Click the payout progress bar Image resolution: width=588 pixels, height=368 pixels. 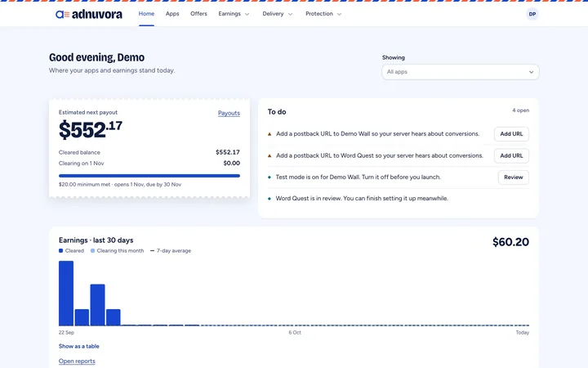[x=149, y=176]
